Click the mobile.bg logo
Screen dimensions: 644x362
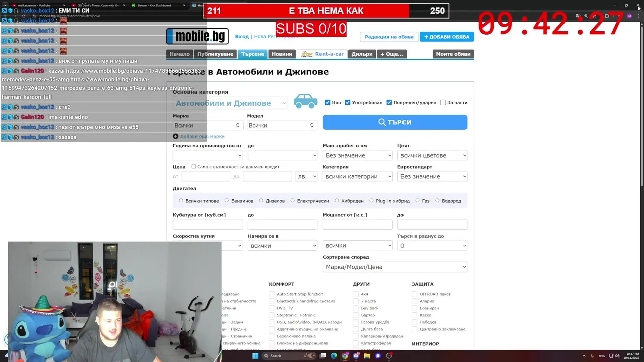[197, 36]
